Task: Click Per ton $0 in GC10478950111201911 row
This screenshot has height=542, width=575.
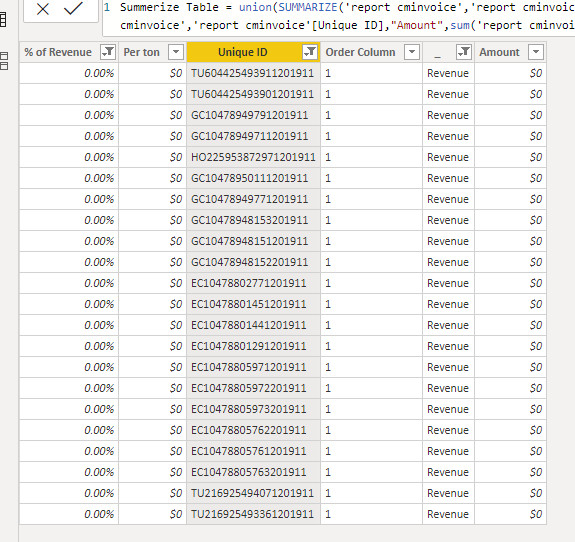Action: [153, 178]
